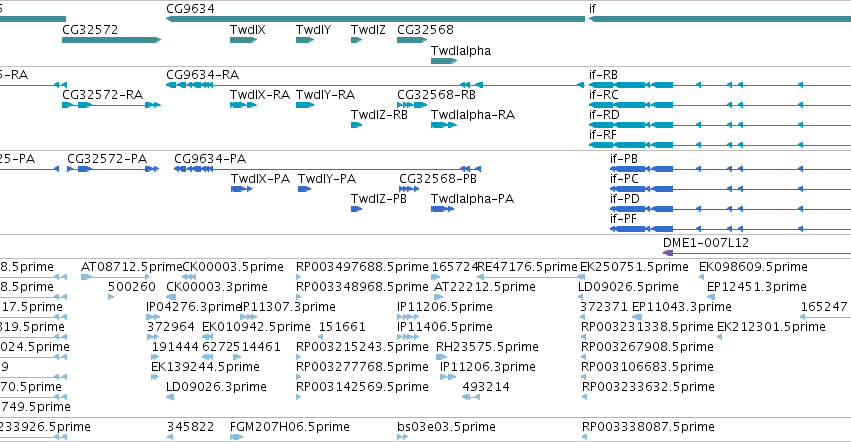Screen dimensions: 851x442
Task: Click the Twdlalpha gene feature
Action: tap(444, 61)
